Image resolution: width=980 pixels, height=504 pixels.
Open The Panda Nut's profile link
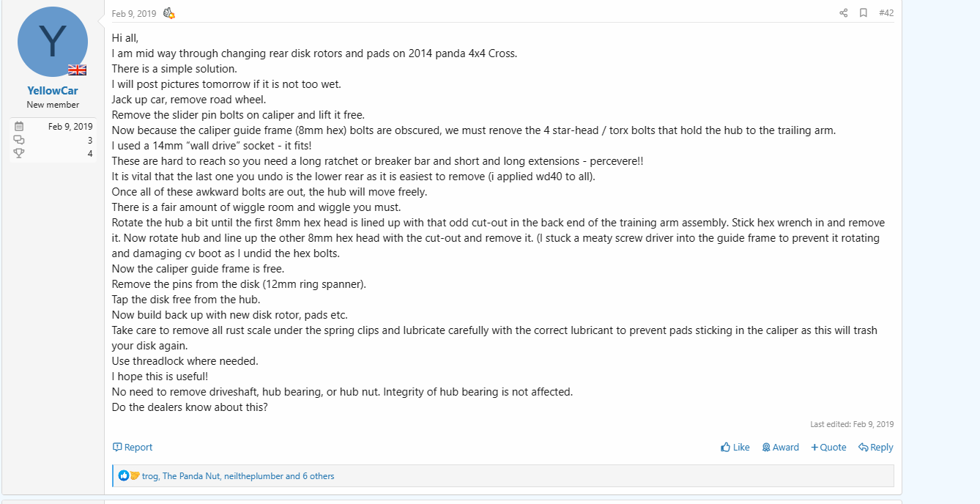point(191,476)
